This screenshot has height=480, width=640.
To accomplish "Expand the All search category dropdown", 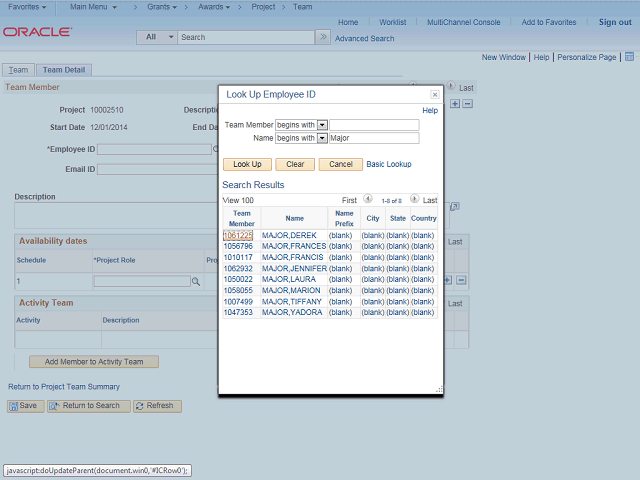I will 170,37.
